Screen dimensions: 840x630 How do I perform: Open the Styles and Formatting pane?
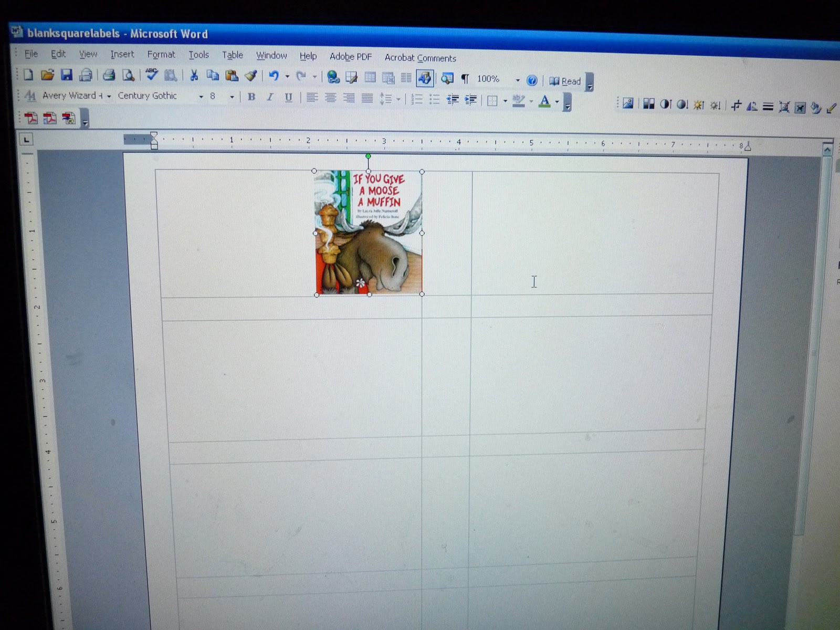(30, 96)
